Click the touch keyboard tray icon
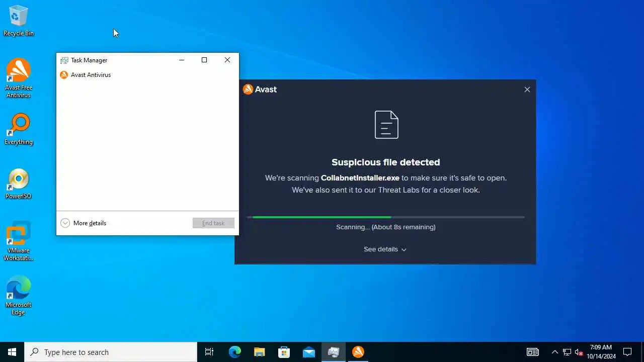 pyautogui.click(x=533, y=352)
